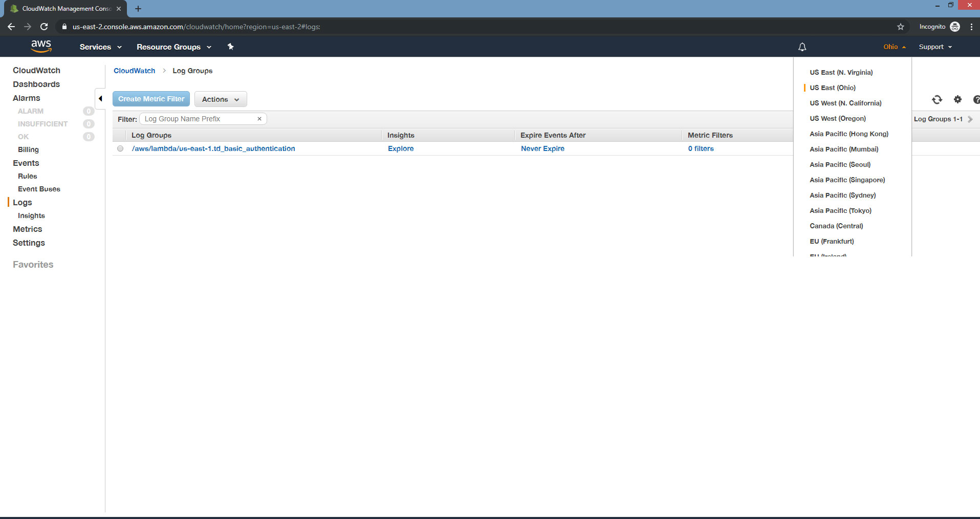The image size is (980, 519).
Task: Expand the Services menu
Action: (100, 47)
